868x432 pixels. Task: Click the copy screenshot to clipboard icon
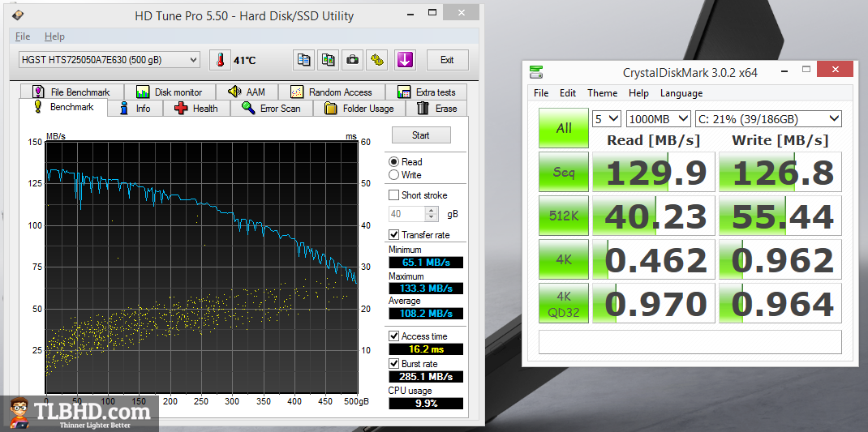[x=329, y=60]
